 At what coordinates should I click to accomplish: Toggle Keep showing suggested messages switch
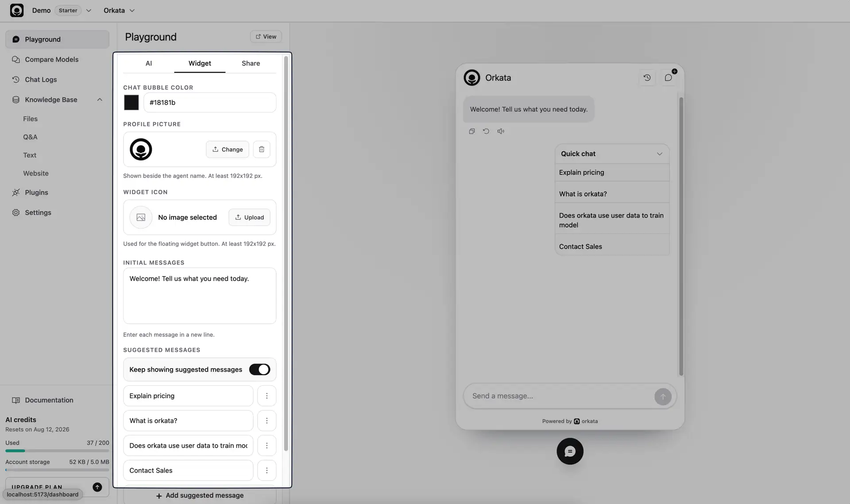(259, 369)
